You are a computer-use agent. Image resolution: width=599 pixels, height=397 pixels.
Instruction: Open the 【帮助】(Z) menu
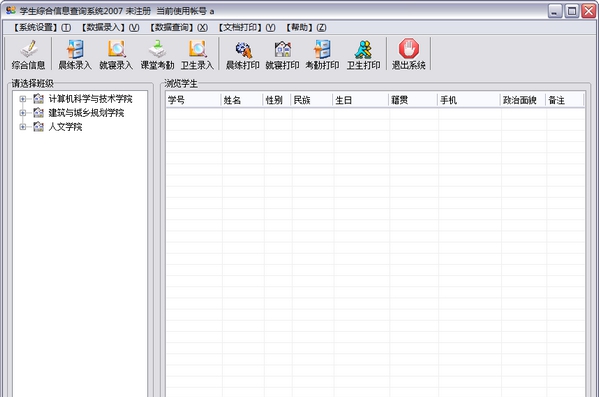(x=306, y=28)
